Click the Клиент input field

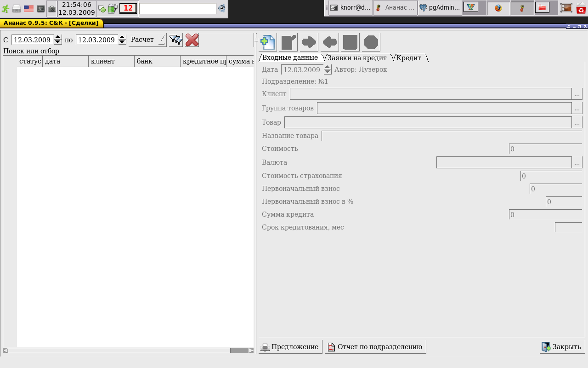coord(431,94)
